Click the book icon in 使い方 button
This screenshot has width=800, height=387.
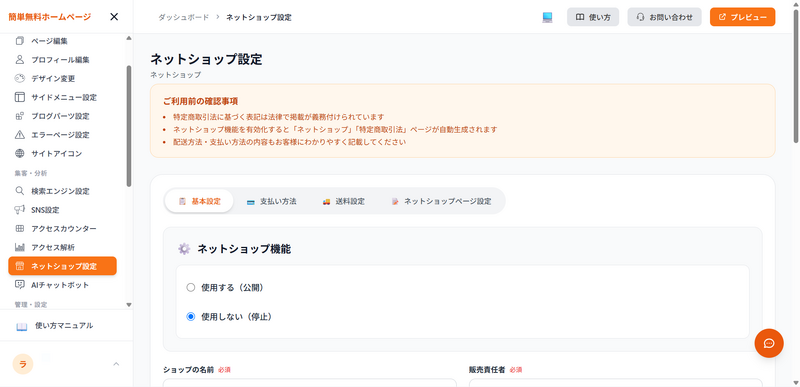[580, 17]
